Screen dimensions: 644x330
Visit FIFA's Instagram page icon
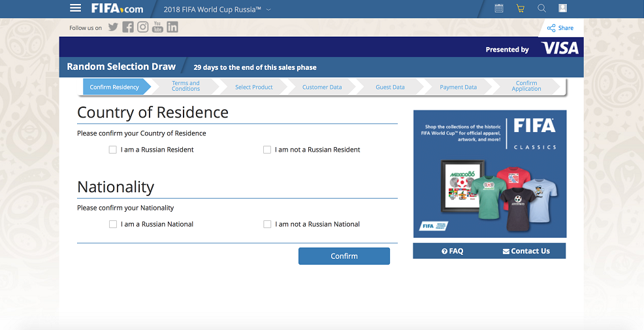coord(142,27)
